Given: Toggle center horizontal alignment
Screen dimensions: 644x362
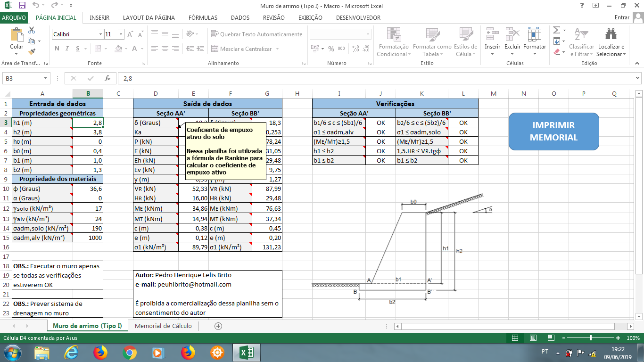Looking at the screenshot, I should tap(165, 49).
